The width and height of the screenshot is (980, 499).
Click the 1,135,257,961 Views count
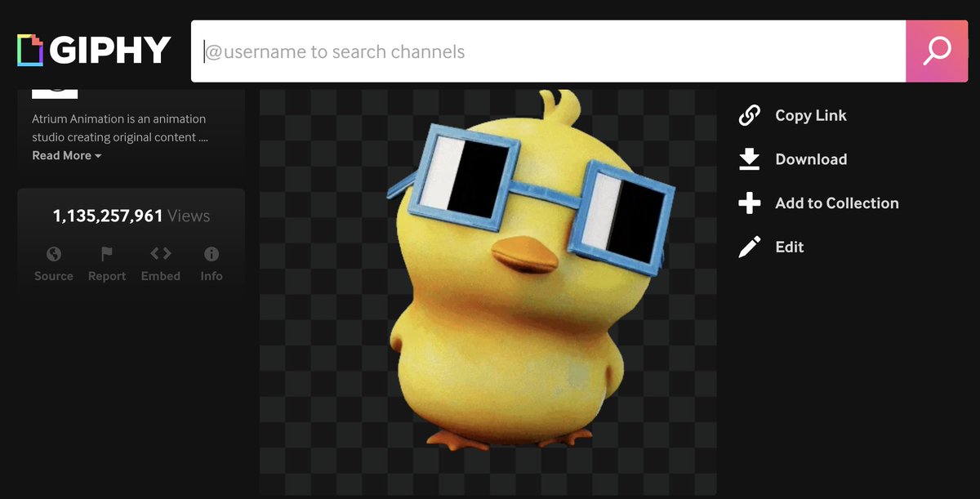coord(131,216)
